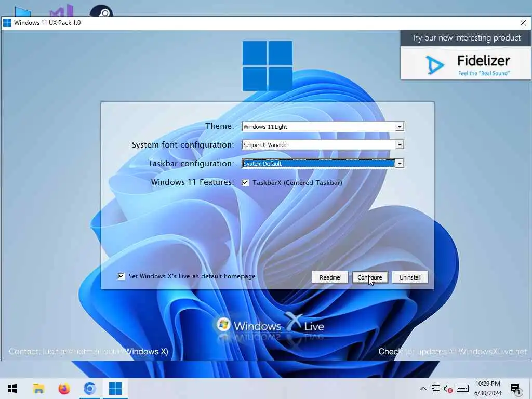Viewport: 532px width, 399px height.
Task: Click the Try our new interesting product header
Action: coord(466,37)
